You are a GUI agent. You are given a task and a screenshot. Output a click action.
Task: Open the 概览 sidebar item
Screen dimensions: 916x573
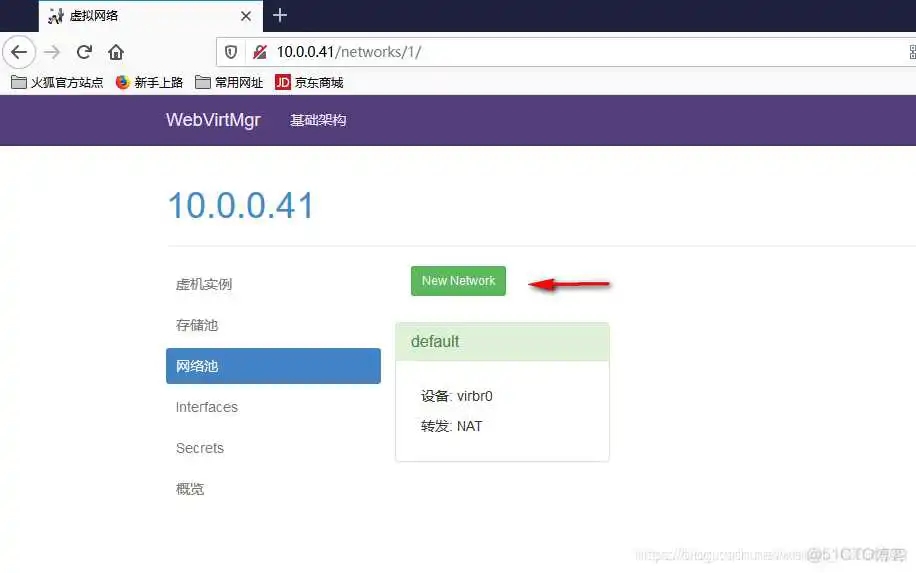[x=273, y=489]
